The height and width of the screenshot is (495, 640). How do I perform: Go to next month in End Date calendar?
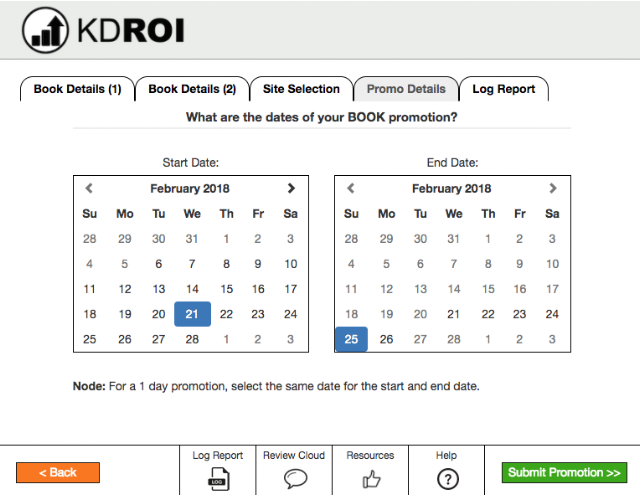click(553, 188)
